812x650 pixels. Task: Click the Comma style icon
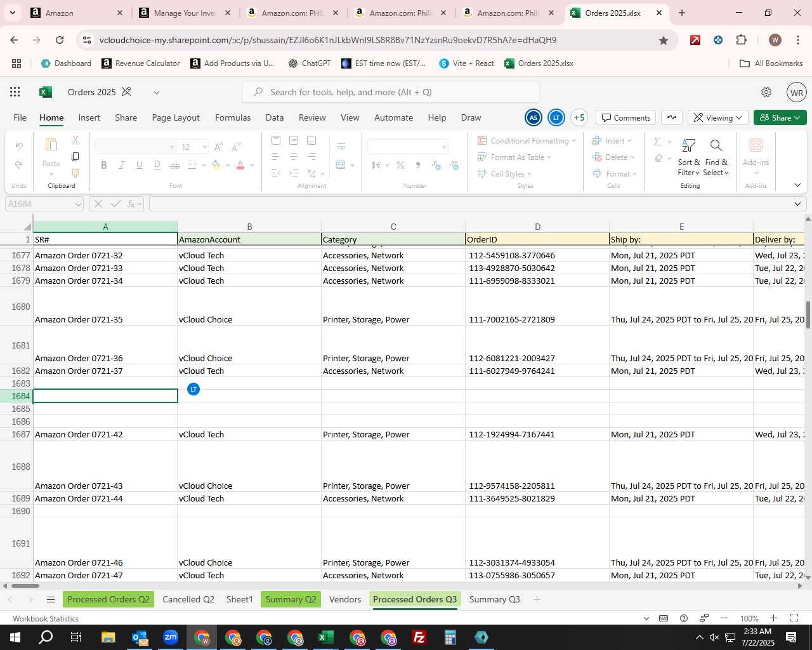[x=418, y=165]
